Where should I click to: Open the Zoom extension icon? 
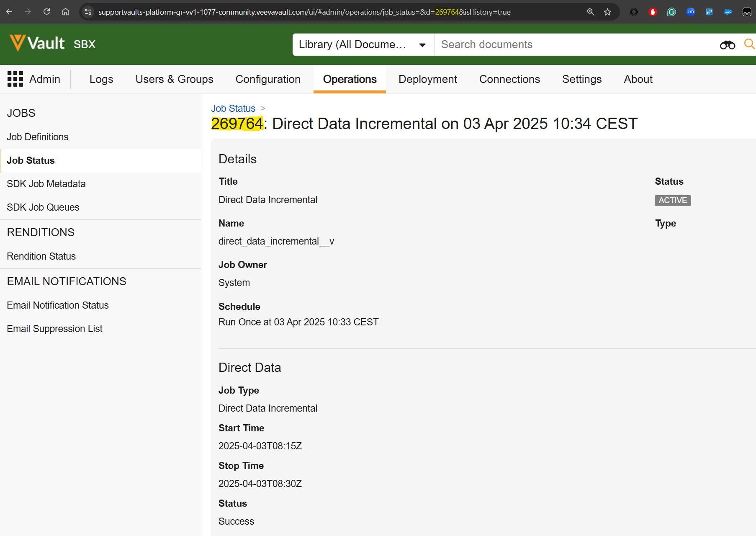690,12
